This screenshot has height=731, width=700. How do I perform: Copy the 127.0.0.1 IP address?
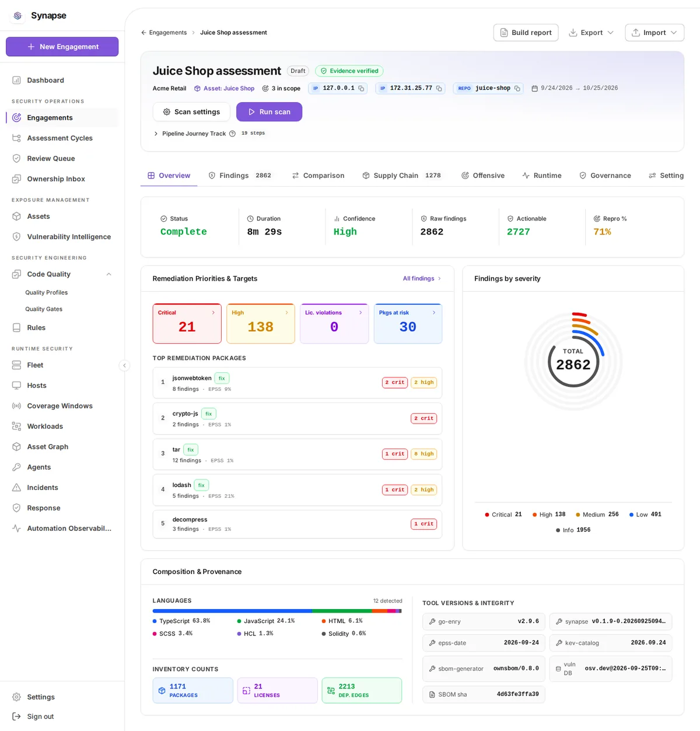click(361, 89)
